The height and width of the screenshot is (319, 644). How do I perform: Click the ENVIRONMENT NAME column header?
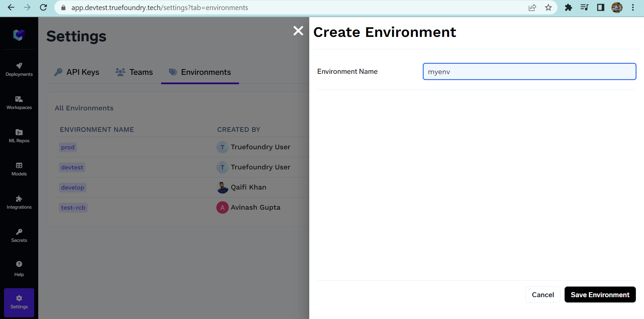click(x=97, y=129)
